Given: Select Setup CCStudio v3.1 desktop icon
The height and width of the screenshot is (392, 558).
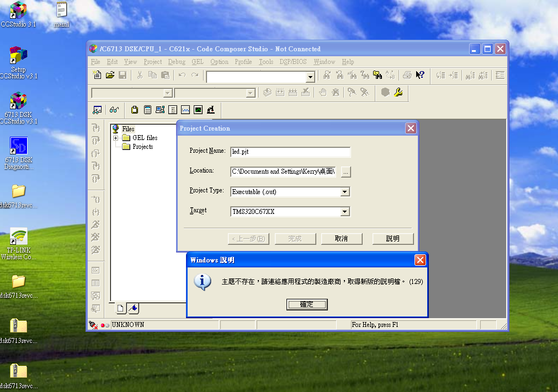Looking at the screenshot, I should click(18, 63).
